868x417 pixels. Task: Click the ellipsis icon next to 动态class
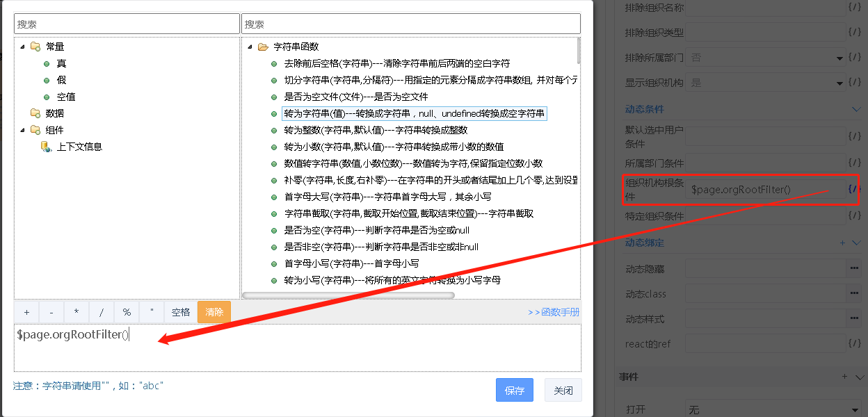click(855, 293)
